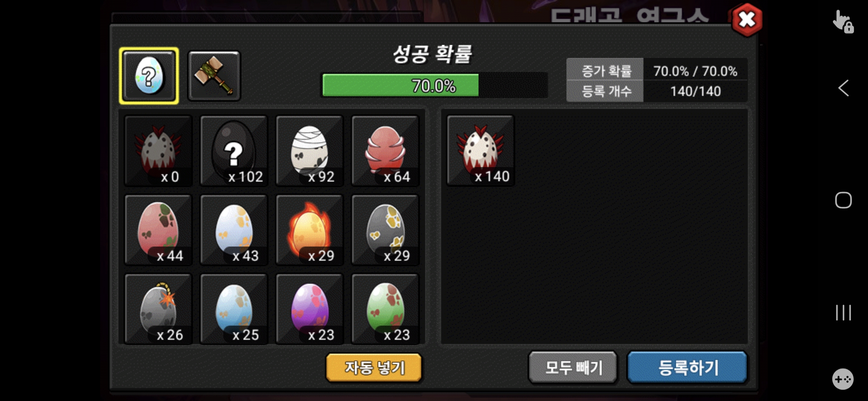Click the 모두 빼기 remove all button
This screenshot has height=401, width=868.
pos(573,367)
